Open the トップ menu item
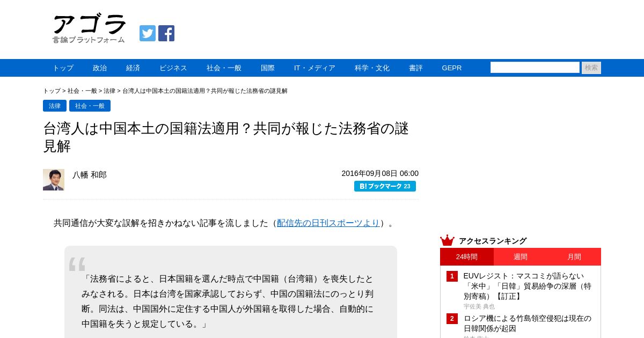Screen dimensions: 644x338 (x=63, y=68)
